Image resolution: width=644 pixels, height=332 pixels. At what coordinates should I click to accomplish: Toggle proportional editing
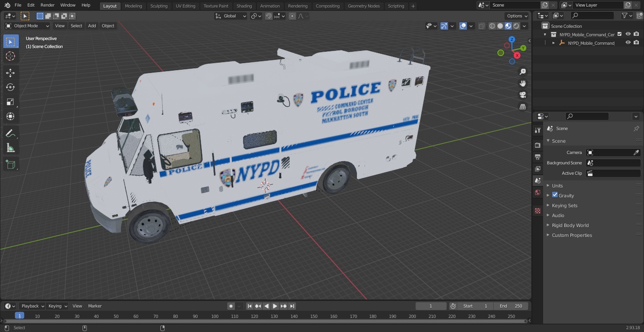pos(292,16)
